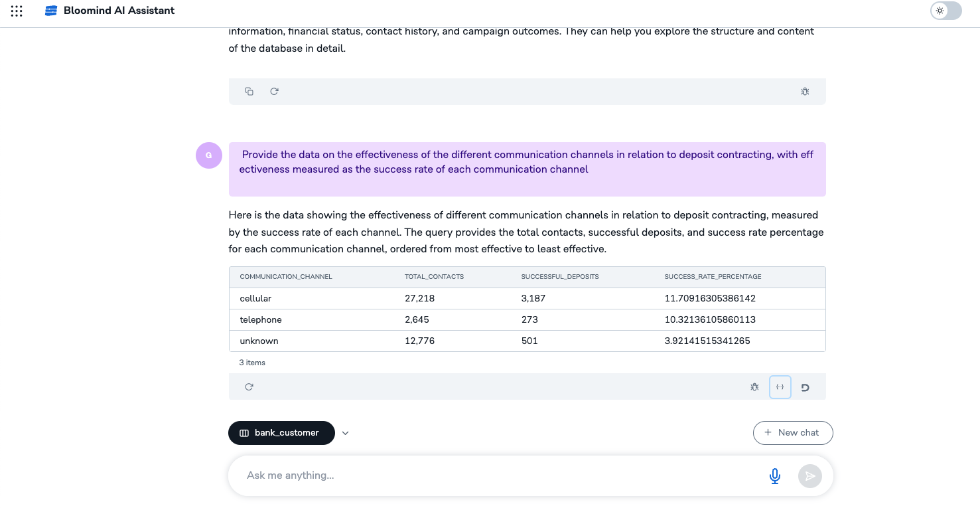Click the Bloomind logo in the header
This screenshot has width=980, height=508.
pyautogui.click(x=52, y=11)
